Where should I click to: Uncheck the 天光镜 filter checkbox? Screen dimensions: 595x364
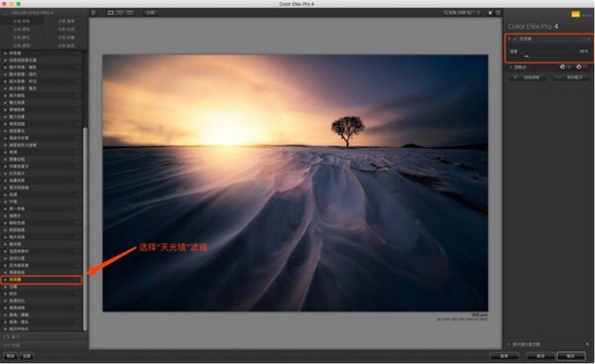(x=515, y=39)
